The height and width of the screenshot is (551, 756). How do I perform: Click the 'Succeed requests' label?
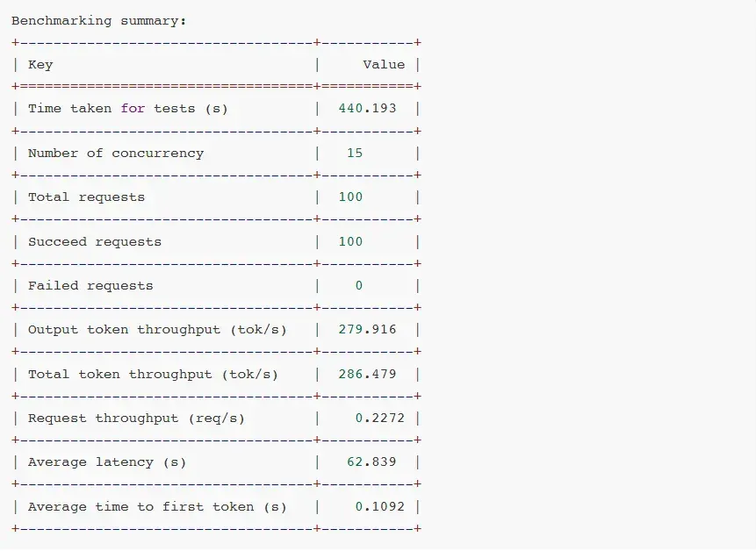tap(95, 242)
